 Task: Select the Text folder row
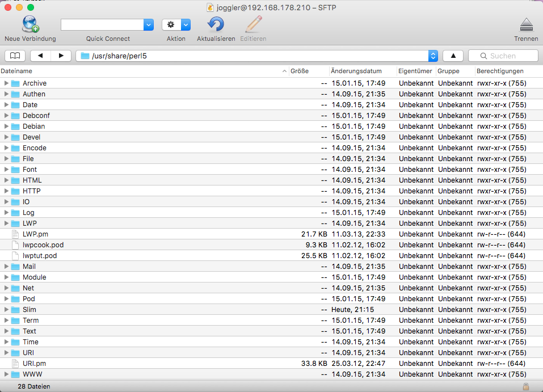(x=271, y=331)
